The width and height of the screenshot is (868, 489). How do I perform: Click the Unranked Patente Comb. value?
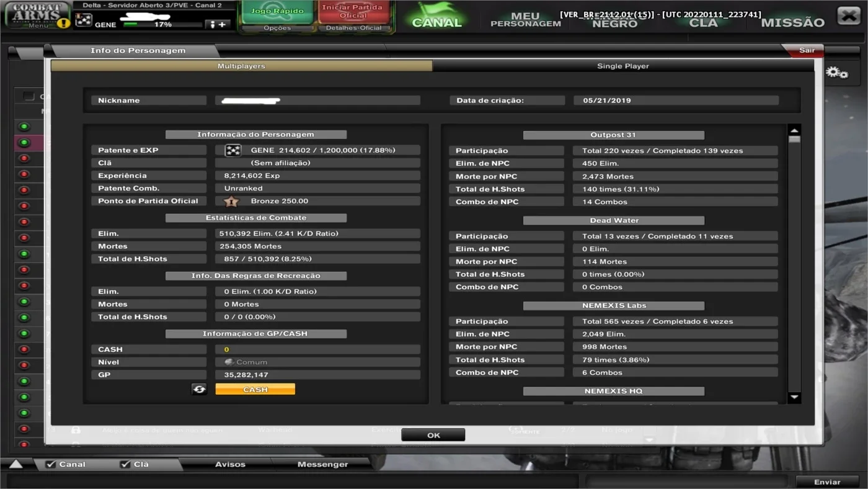tap(317, 188)
